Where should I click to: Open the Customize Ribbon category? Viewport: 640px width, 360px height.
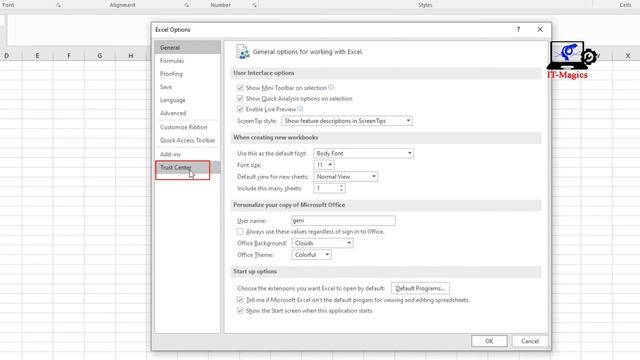187,127
